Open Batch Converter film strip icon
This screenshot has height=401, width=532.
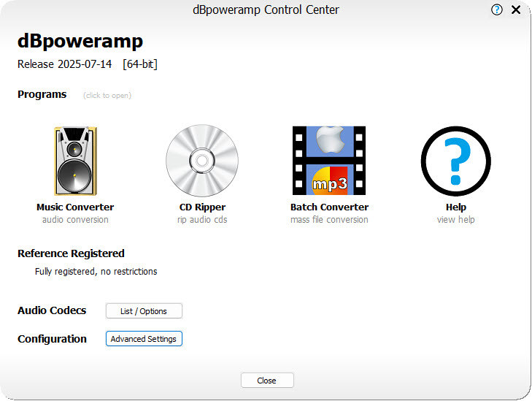(x=329, y=161)
